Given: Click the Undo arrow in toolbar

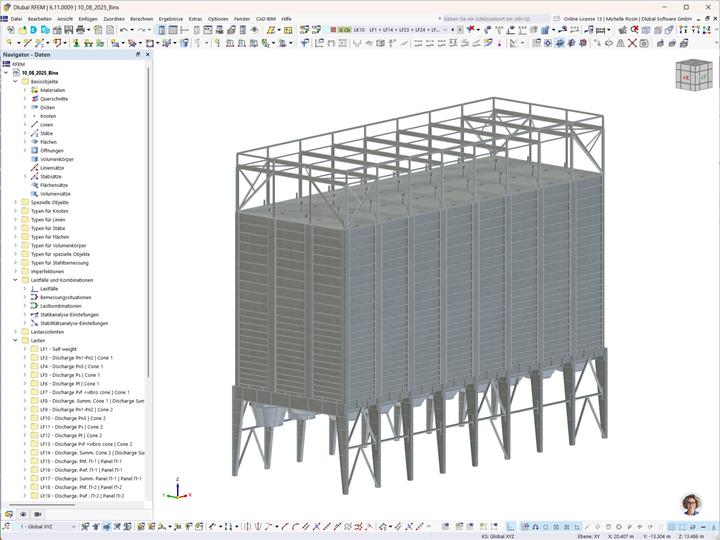Looking at the screenshot, I should click(x=124, y=30).
